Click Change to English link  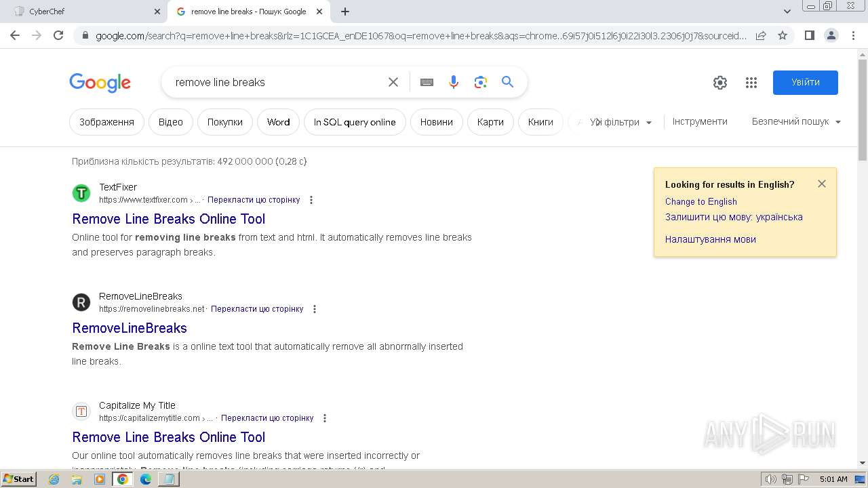point(701,201)
